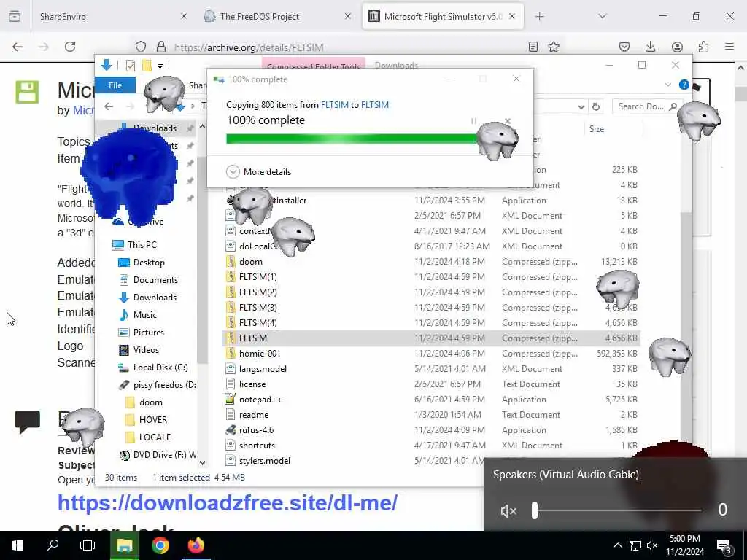Viewport: 747px width, 560px height.
Task: Select rufus-4.6 application
Action: click(x=256, y=430)
